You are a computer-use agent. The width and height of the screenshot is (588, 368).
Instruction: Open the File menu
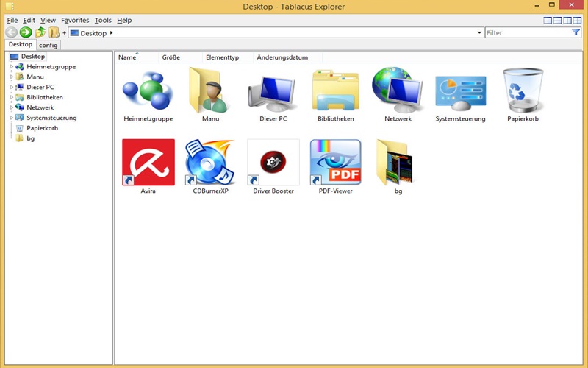click(12, 21)
